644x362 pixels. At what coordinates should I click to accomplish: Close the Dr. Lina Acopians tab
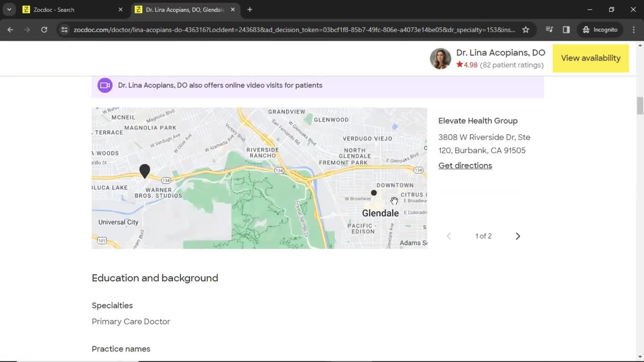coord(233,10)
